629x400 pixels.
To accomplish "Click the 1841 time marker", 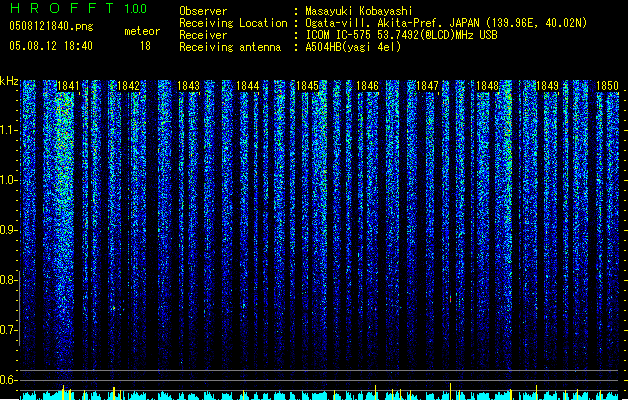I will tap(68, 86).
